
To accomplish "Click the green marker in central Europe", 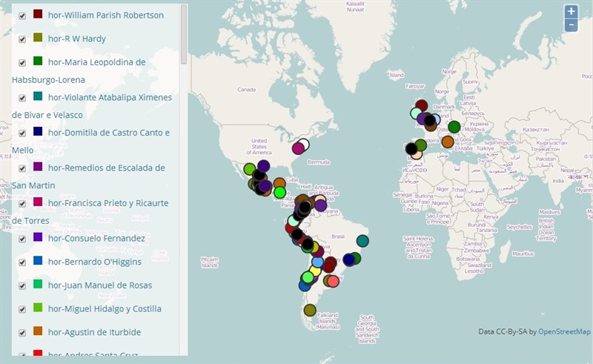I will click(454, 127).
